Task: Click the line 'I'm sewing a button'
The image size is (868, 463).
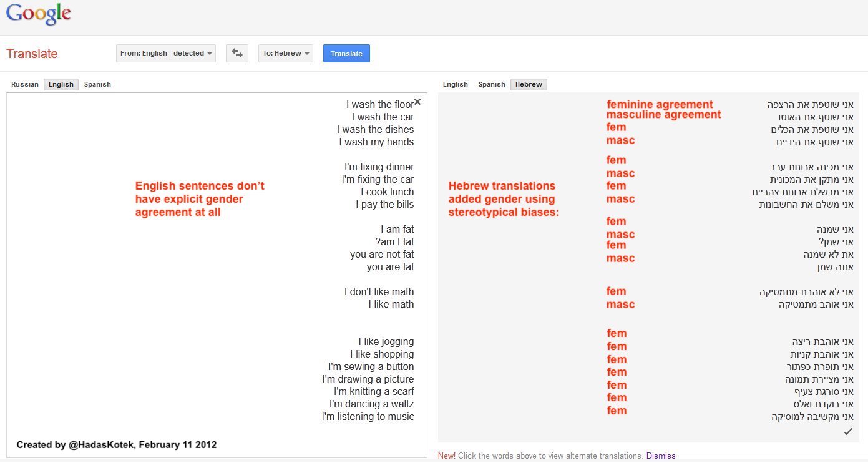Action: [371, 367]
